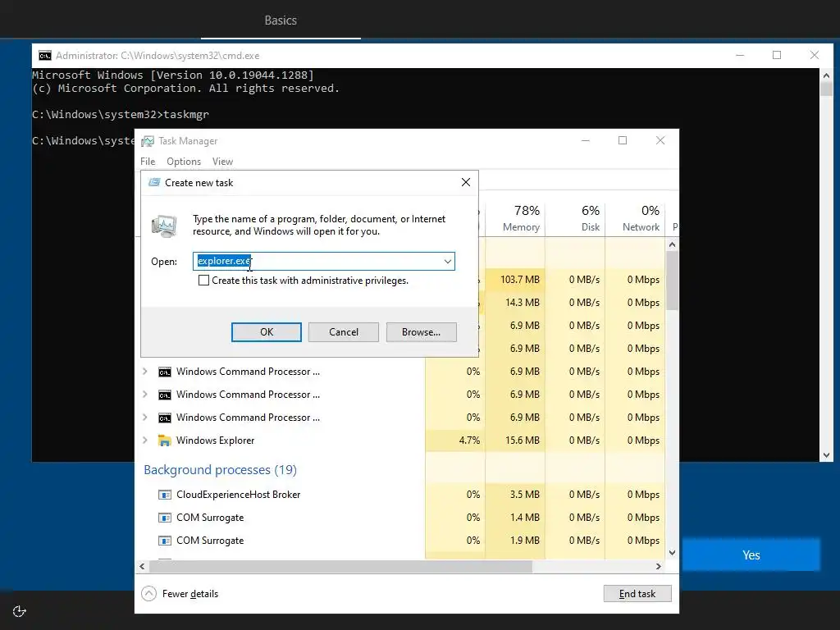Click cmd window scrollbar up arrow
Screen dimensions: 840x630
tap(826, 75)
